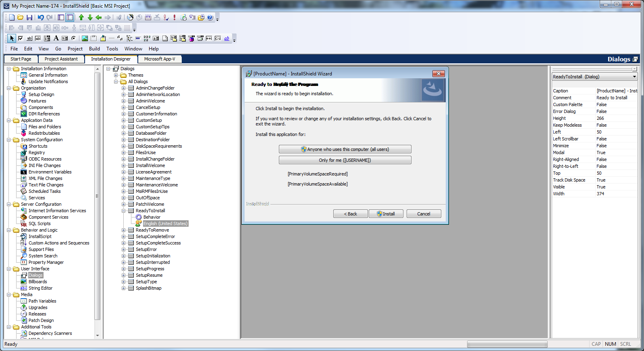Switch to the Project Assistant tab

61,59
